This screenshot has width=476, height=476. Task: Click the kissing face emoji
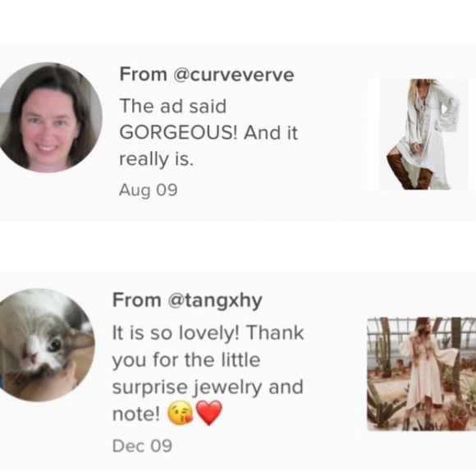181,414
